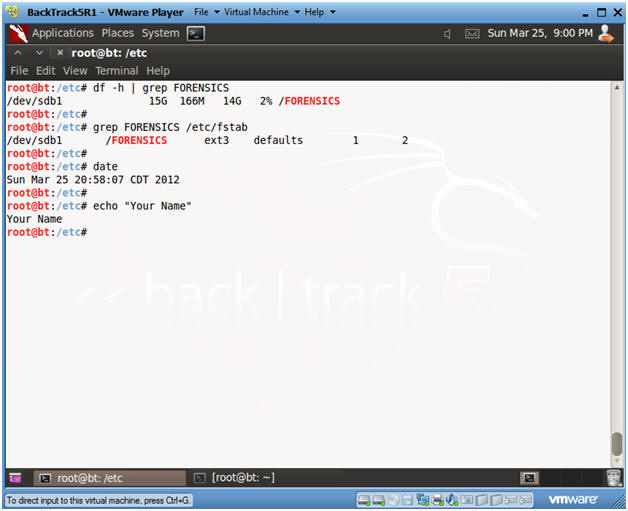The height and width of the screenshot is (511, 628).
Task: Open the System menu in top panel
Action: [x=160, y=33]
